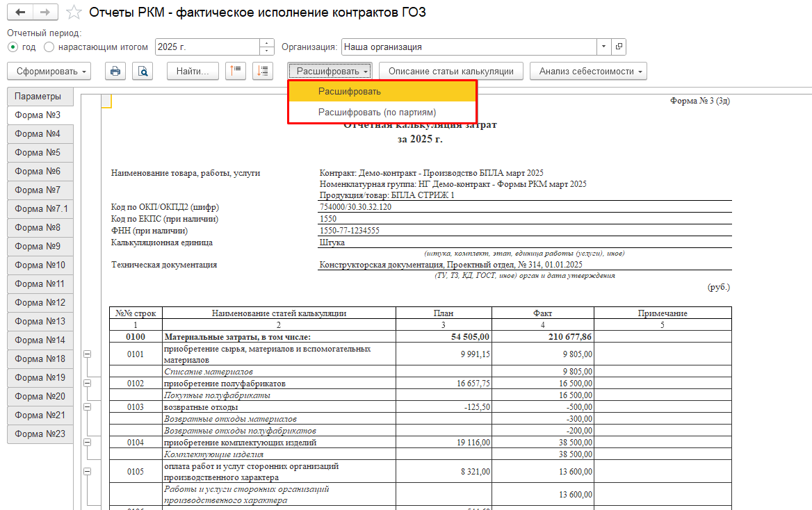Screen dimensions: 812x510
Task: Switch to the Форма №4 tab
Action: pos(40,133)
